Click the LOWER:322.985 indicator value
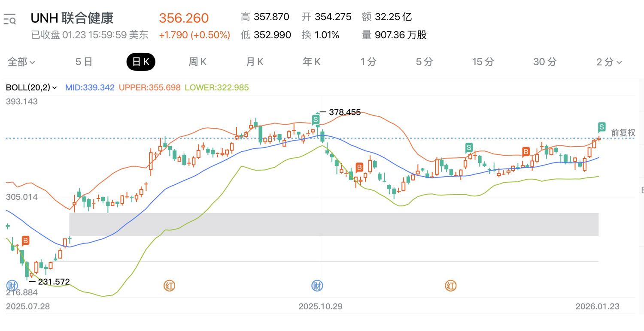Image resolution: width=644 pixels, height=331 pixels. click(217, 87)
